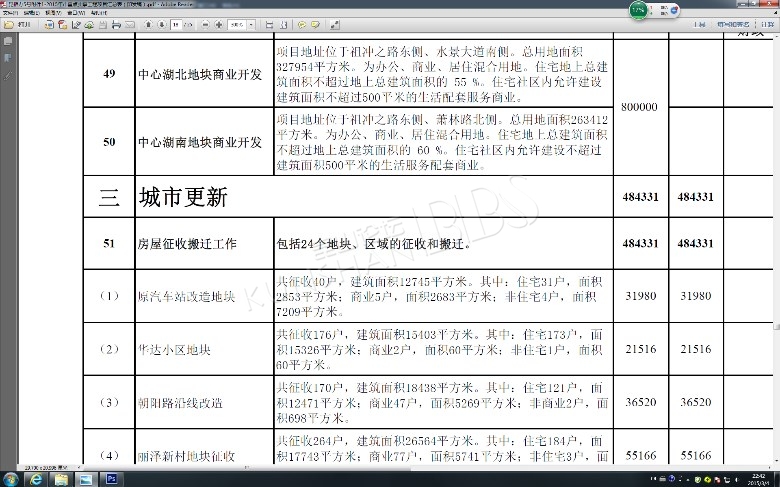Click the highlight text icon
The image size is (780, 487).
coord(315,24)
